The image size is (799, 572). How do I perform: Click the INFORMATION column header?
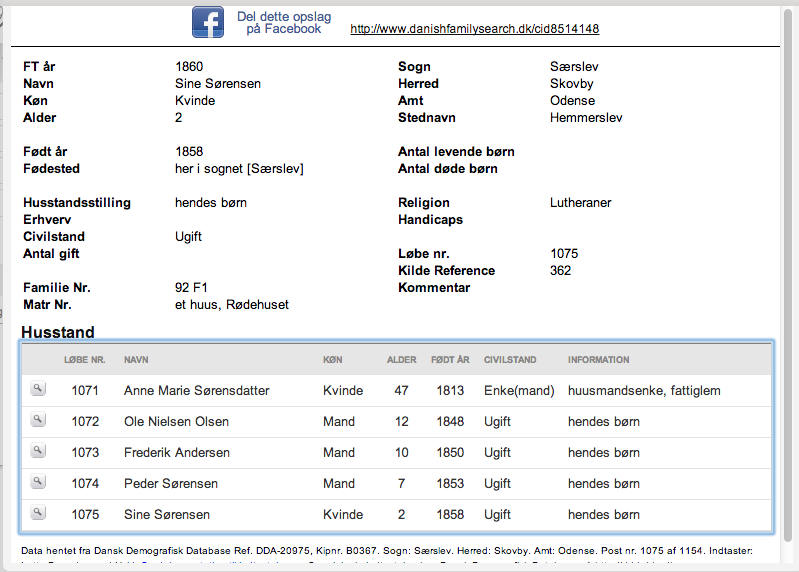[x=598, y=360]
